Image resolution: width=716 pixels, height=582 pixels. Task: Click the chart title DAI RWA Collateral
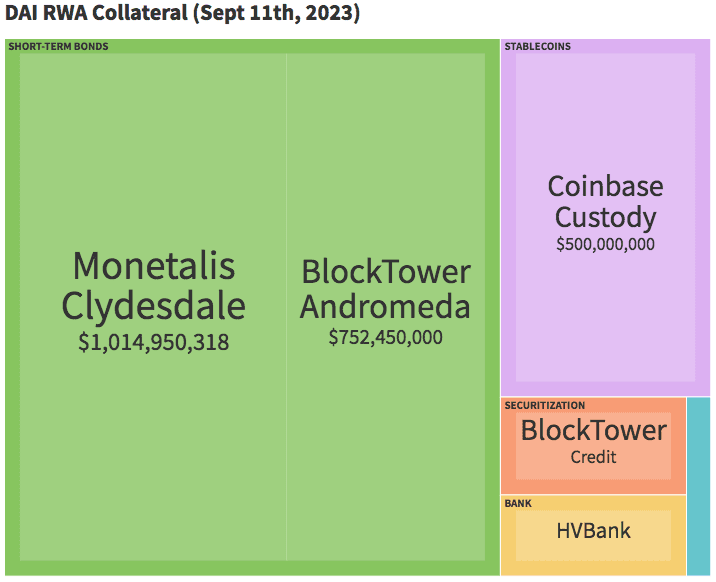(183, 14)
